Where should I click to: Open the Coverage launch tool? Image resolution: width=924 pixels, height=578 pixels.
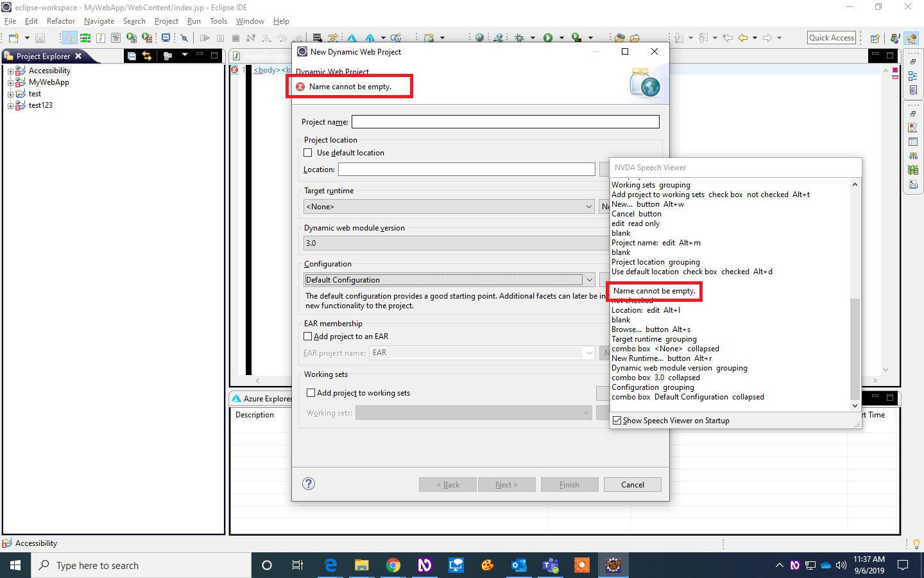click(576, 37)
